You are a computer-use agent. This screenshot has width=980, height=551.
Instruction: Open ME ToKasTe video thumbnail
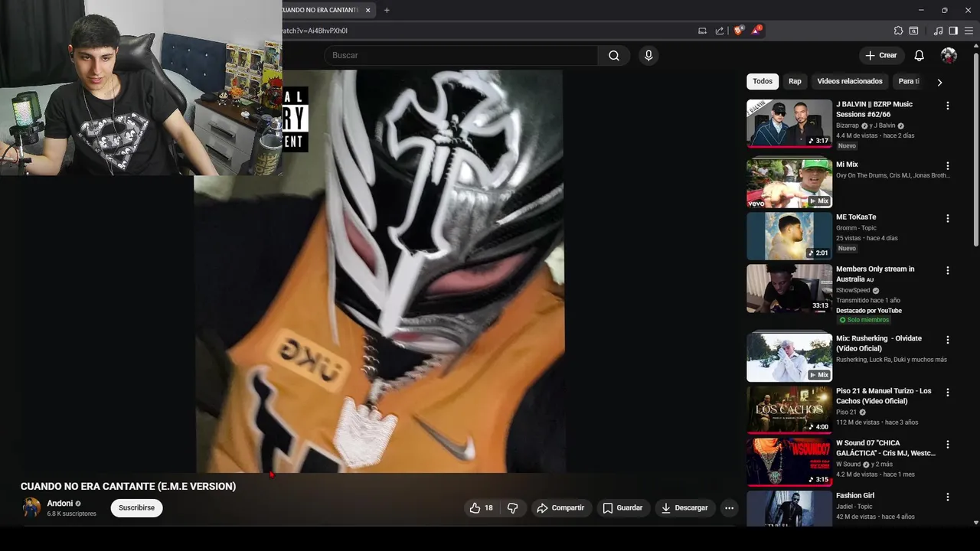(789, 236)
